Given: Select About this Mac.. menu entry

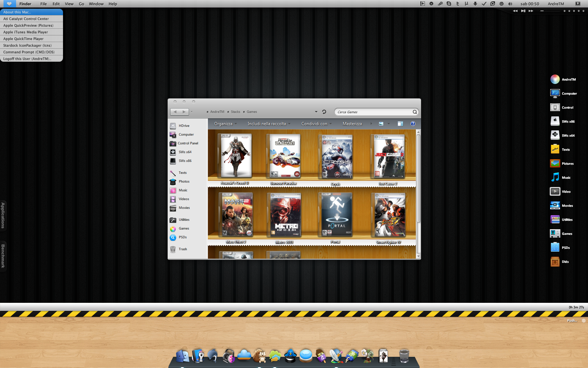Looking at the screenshot, I should click(x=31, y=12).
